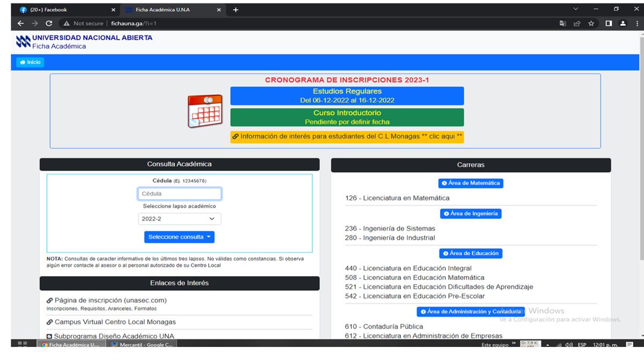The width and height of the screenshot is (644, 362).
Task: Reload the page with the refresh icon
Action: coord(49,24)
